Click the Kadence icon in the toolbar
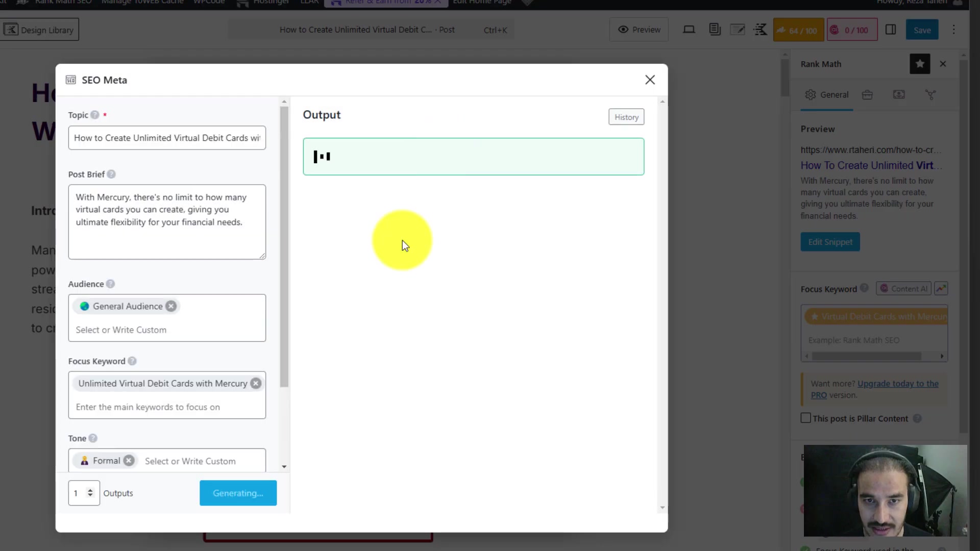This screenshot has width=980, height=551. tap(761, 30)
